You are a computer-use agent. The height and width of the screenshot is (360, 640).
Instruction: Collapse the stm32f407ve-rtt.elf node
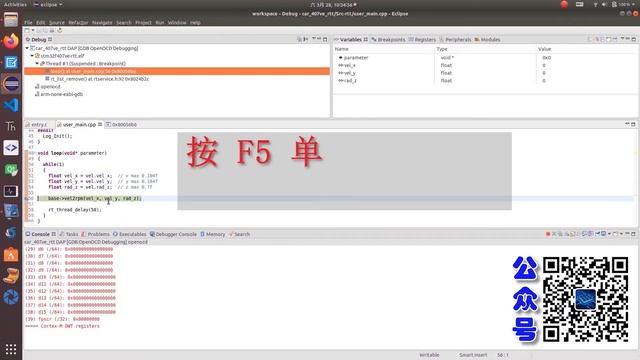tap(32, 56)
